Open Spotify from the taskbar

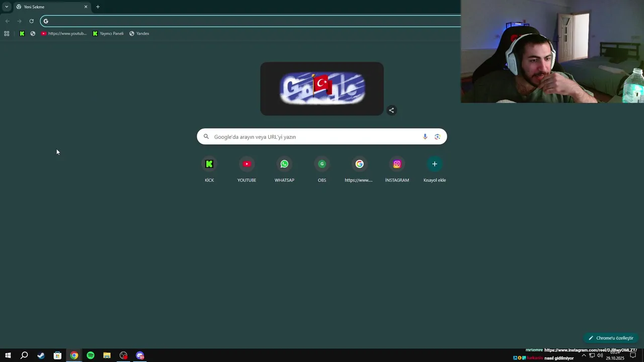click(x=91, y=355)
